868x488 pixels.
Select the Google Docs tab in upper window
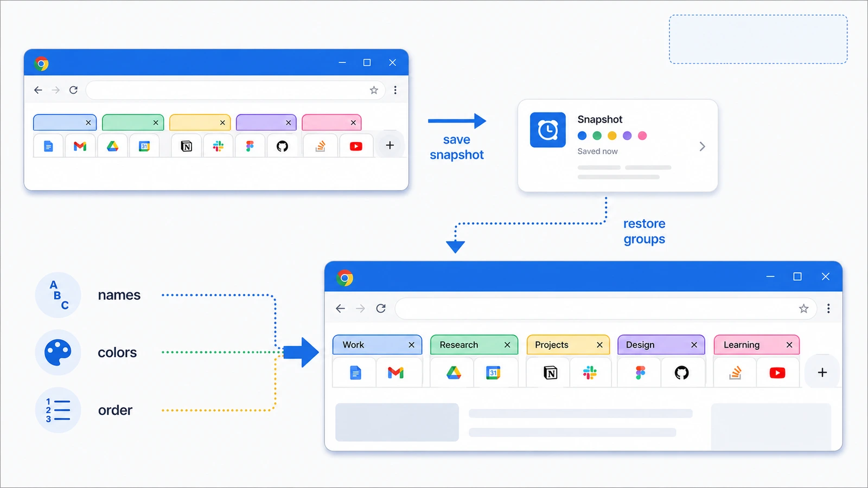click(x=48, y=146)
